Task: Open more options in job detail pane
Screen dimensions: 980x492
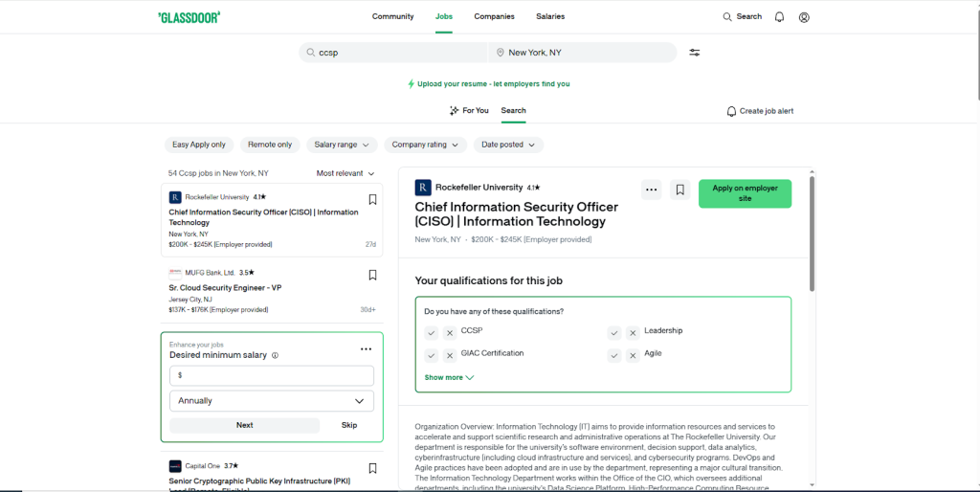Action: (651, 190)
